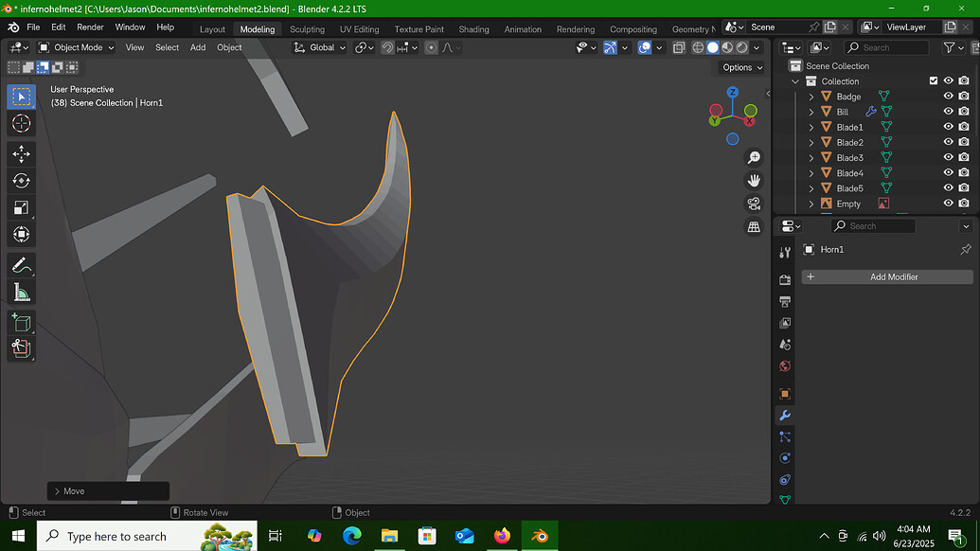Open Firefox from the taskbar

(x=502, y=536)
